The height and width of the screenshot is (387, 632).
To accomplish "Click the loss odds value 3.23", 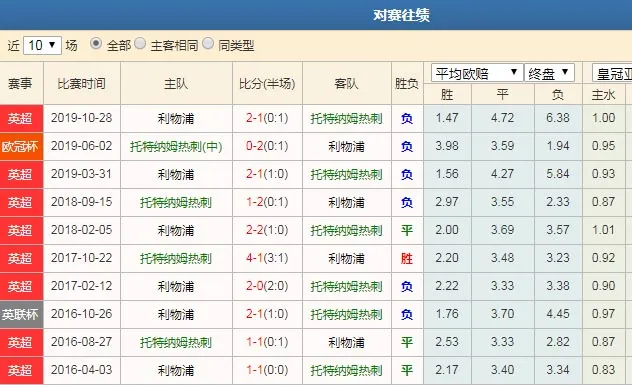I will 558,258.
